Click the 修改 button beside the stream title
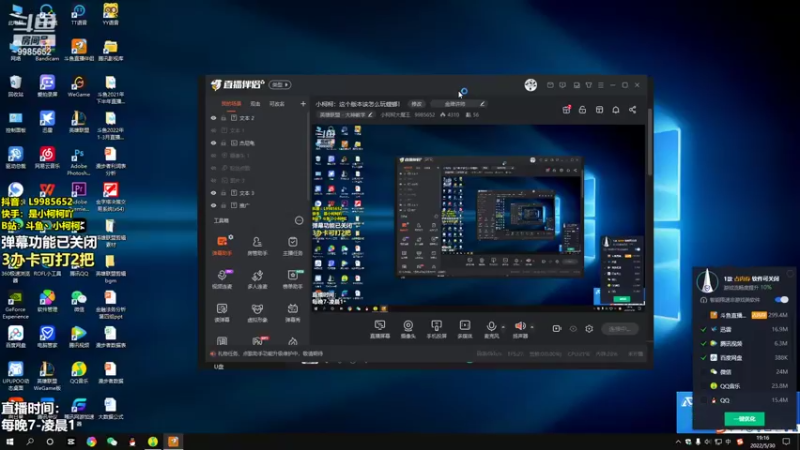The height and width of the screenshot is (450, 800). 417,104
